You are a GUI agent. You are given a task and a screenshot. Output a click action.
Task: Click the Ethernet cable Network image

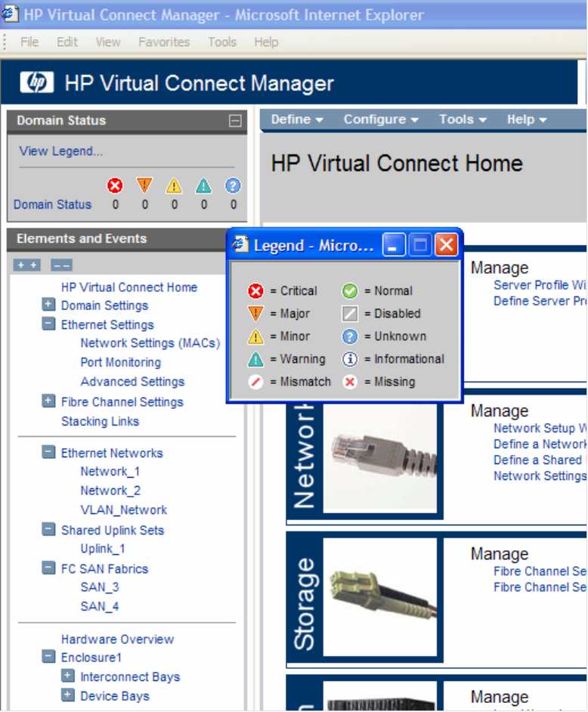[x=380, y=457]
